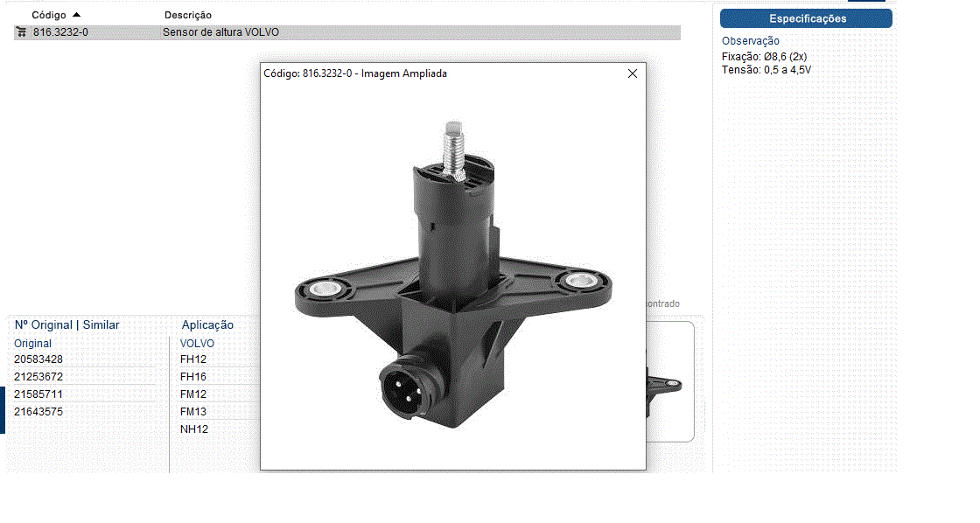Click the NH12 application entry

[193, 429]
